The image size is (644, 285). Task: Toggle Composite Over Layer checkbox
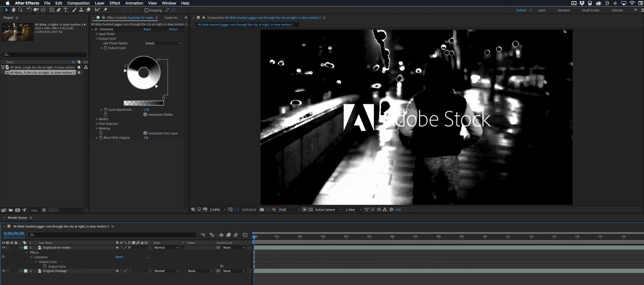click(x=145, y=133)
